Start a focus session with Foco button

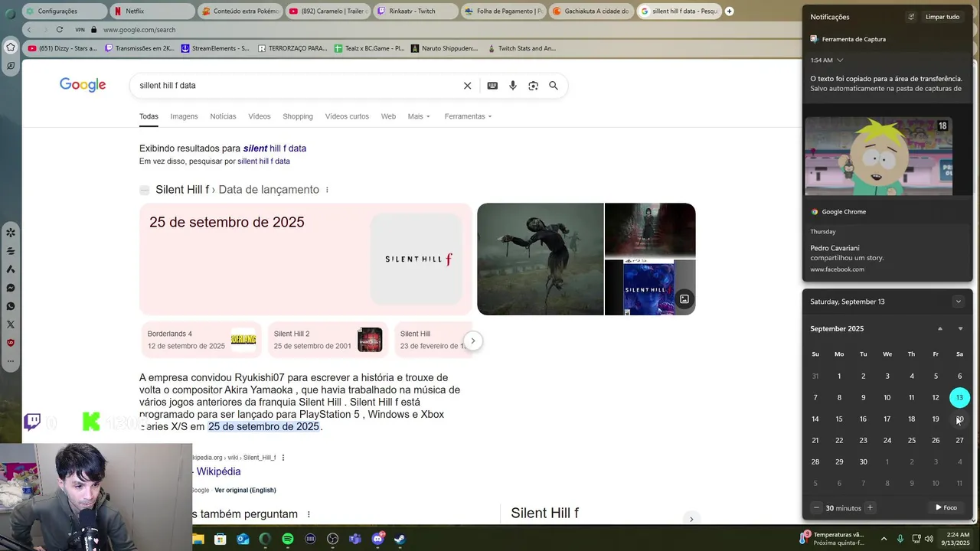(946, 507)
